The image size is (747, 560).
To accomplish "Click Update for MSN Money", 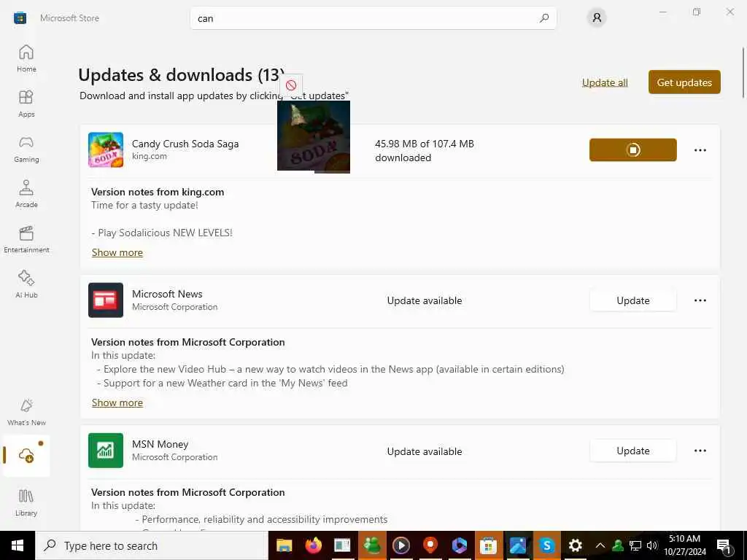I will coord(632,451).
